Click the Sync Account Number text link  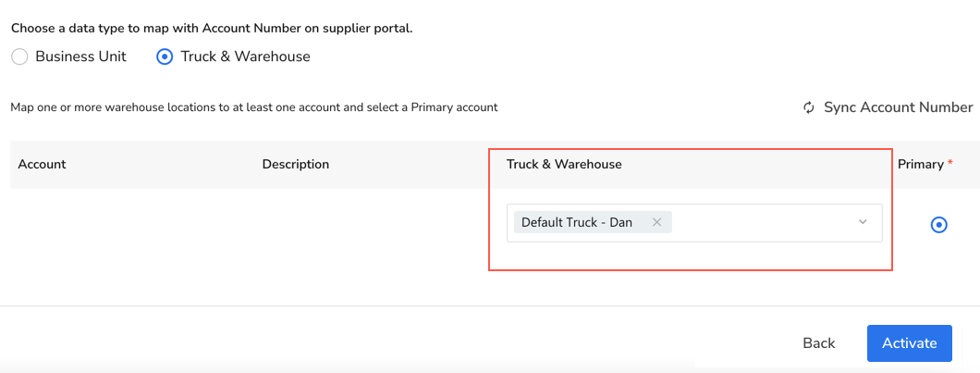coord(898,107)
